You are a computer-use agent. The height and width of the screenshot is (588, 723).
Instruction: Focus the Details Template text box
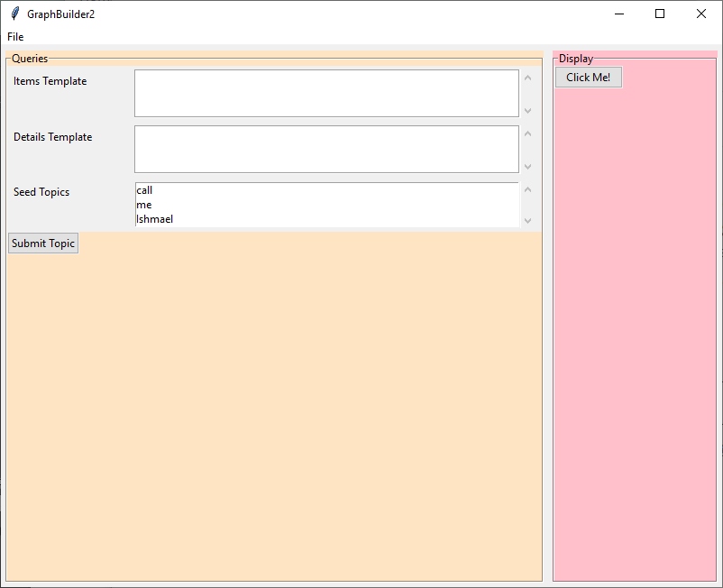coord(326,149)
